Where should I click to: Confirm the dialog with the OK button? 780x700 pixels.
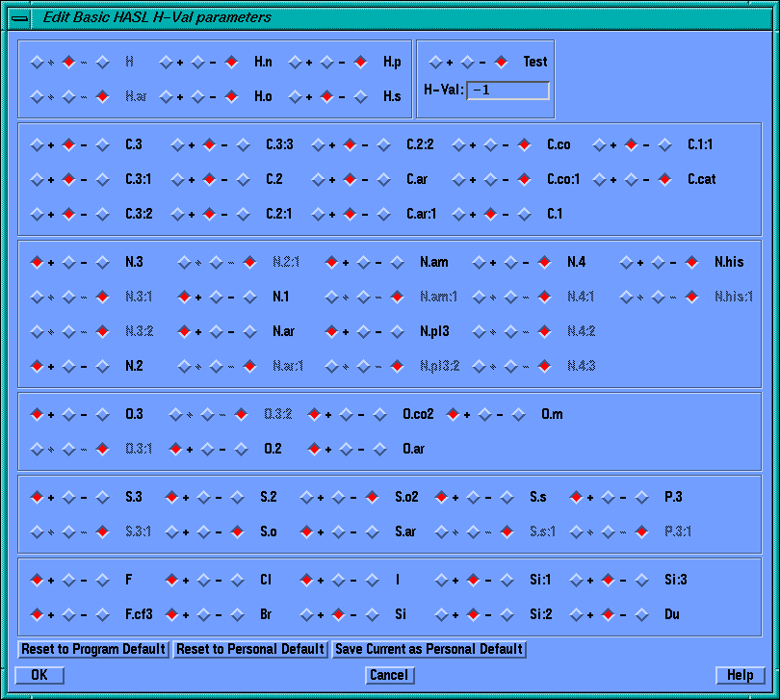pyautogui.click(x=39, y=675)
